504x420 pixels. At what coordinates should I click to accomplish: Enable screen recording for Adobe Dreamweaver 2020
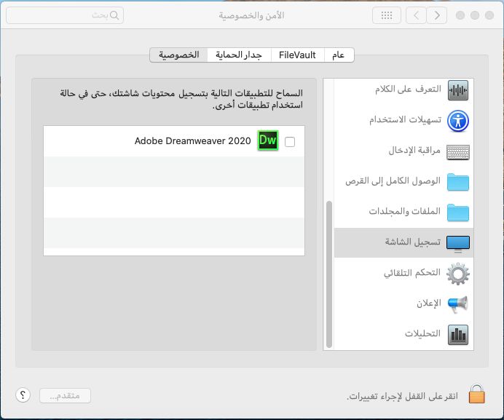[x=290, y=141]
